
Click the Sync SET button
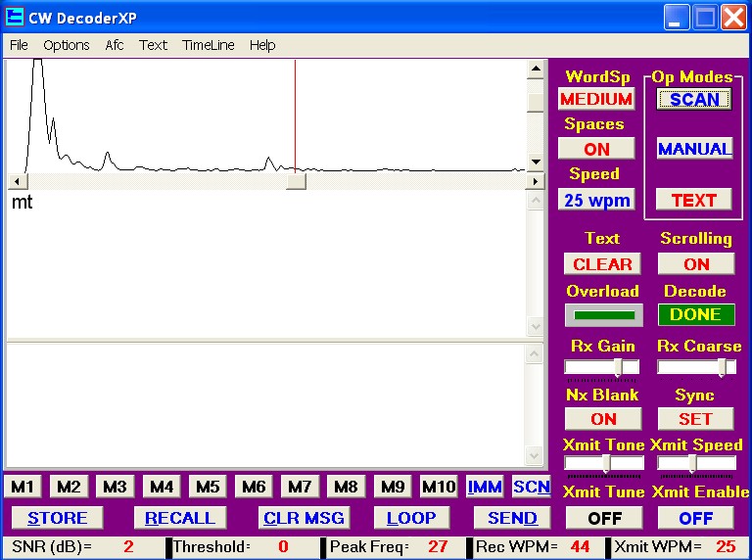pyautogui.click(x=695, y=419)
